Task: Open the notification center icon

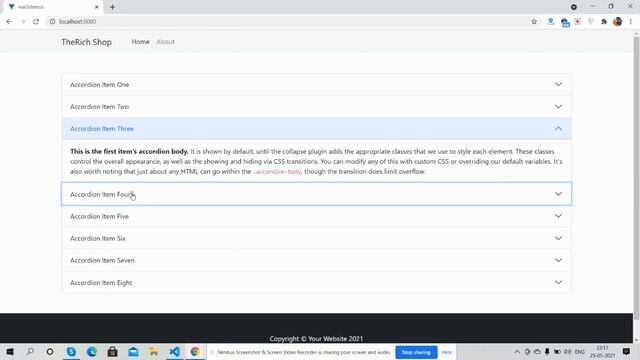Action: [x=626, y=351]
